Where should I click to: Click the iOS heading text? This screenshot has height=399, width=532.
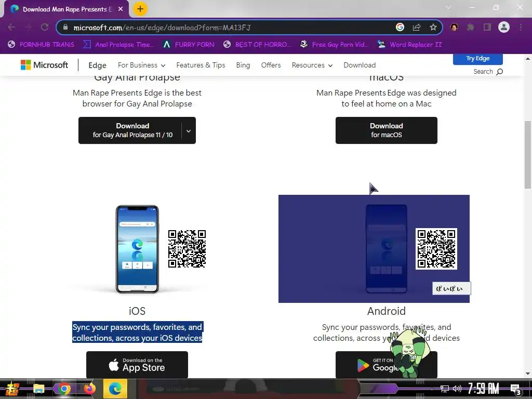pyautogui.click(x=137, y=311)
